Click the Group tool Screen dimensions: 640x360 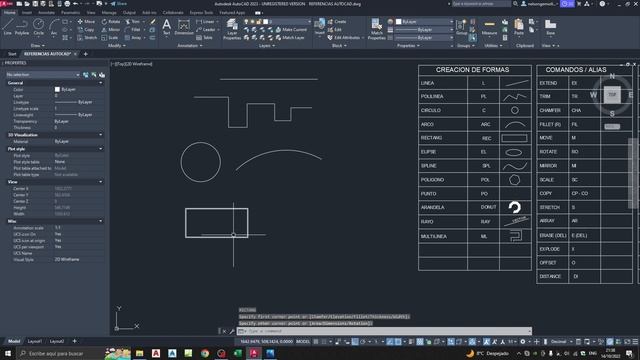[461, 27]
